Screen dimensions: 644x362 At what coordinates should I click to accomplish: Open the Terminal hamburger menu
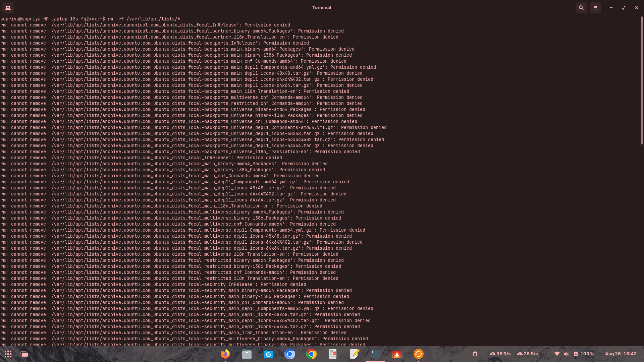pyautogui.click(x=595, y=7)
